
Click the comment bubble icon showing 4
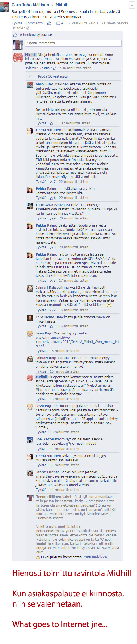pos(58,23)
